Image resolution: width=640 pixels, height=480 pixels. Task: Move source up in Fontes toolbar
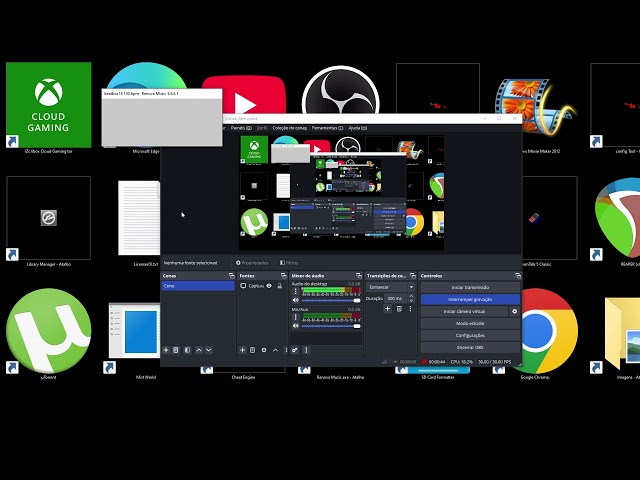(276, 350)
